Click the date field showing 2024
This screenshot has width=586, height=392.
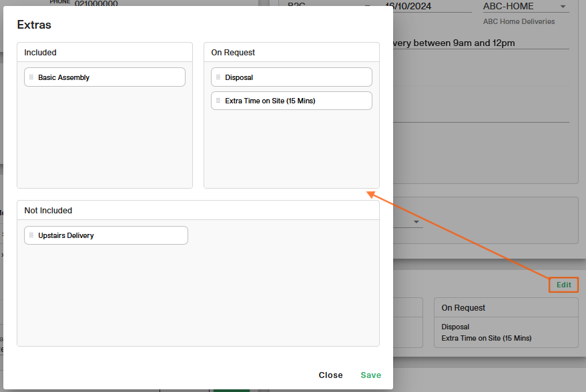427,7
